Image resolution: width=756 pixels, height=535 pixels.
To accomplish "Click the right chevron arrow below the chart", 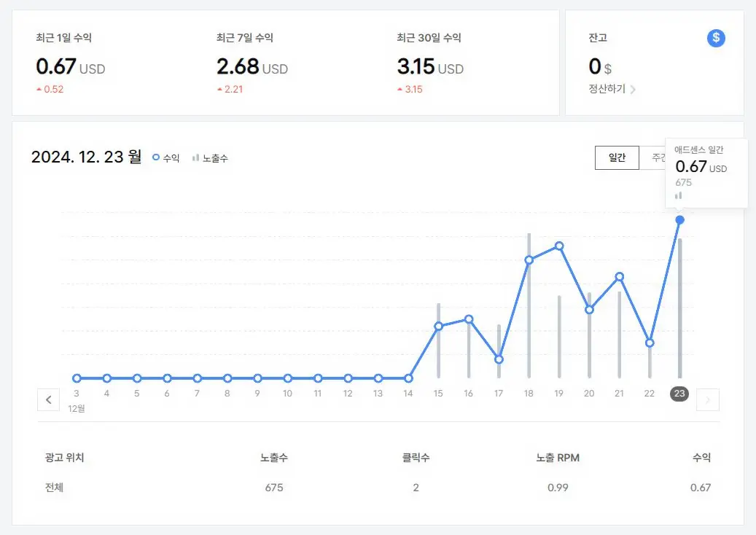I will pyautogui.click(x=707, y=399).
